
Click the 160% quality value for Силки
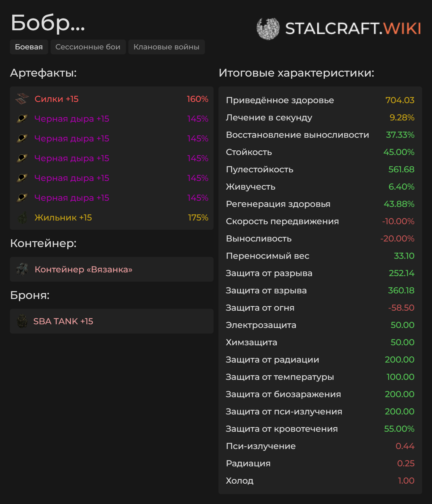[197, 99]
